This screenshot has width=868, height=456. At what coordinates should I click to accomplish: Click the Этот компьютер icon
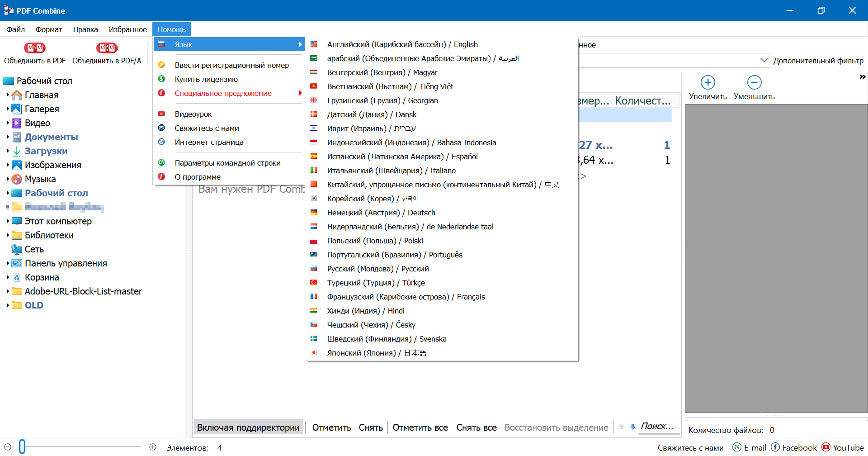pos(17,221)
